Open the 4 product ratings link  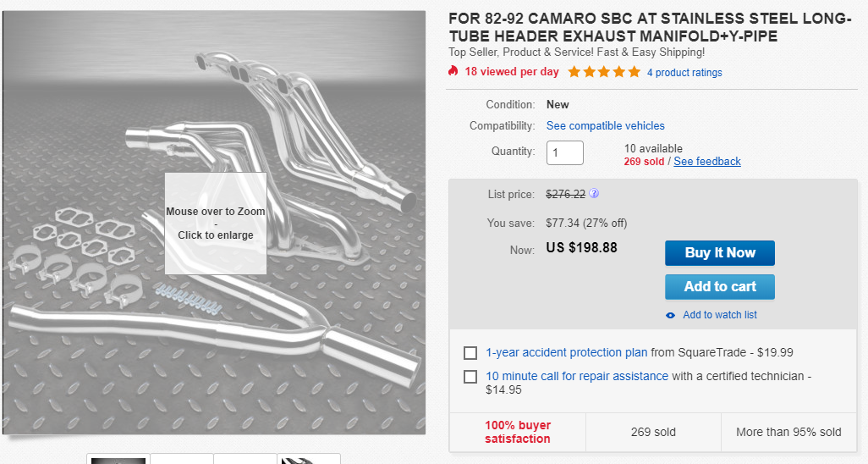[x=684, y=73]
